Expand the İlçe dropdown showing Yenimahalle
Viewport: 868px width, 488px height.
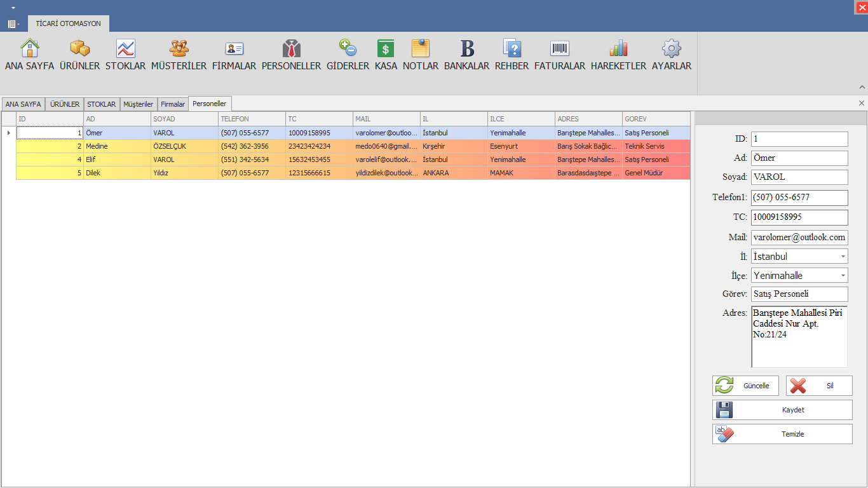point(843,275)
